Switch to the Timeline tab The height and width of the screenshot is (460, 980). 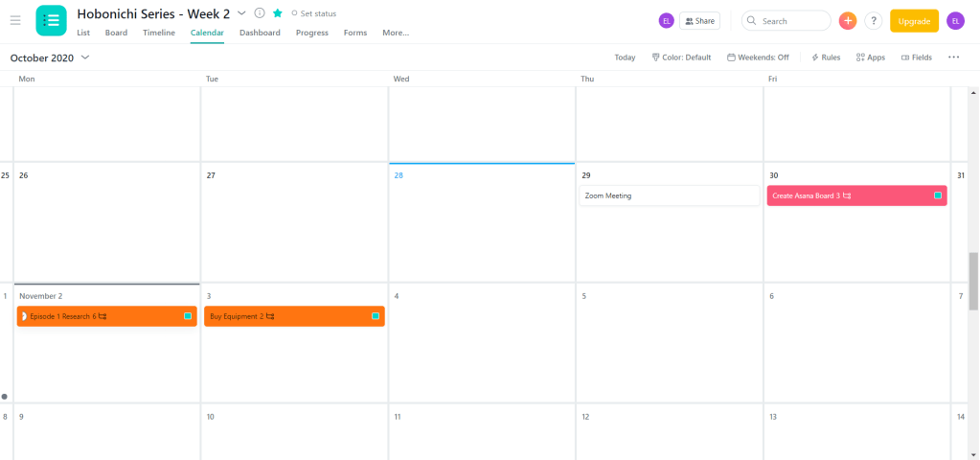click(159, 33)
